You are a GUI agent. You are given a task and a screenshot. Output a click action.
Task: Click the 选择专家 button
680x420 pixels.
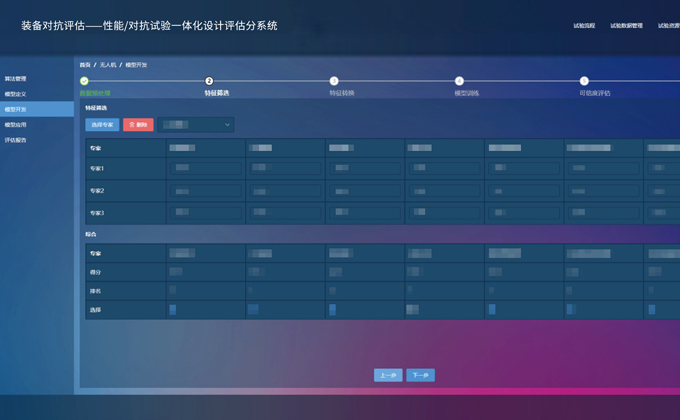tap(102, 125)
